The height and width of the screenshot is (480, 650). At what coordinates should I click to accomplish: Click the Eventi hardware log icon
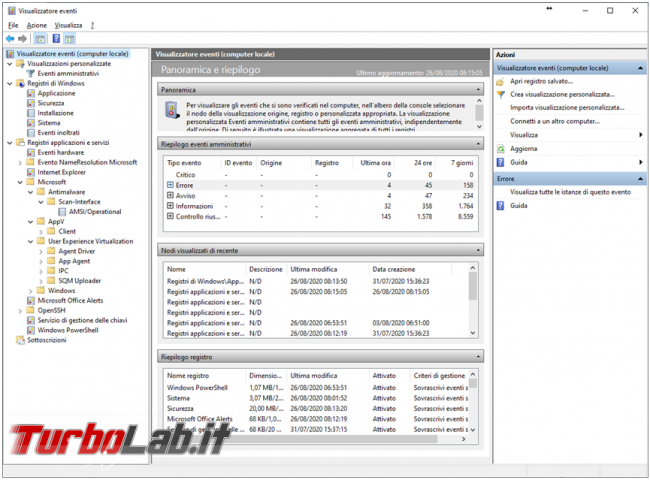31,153
